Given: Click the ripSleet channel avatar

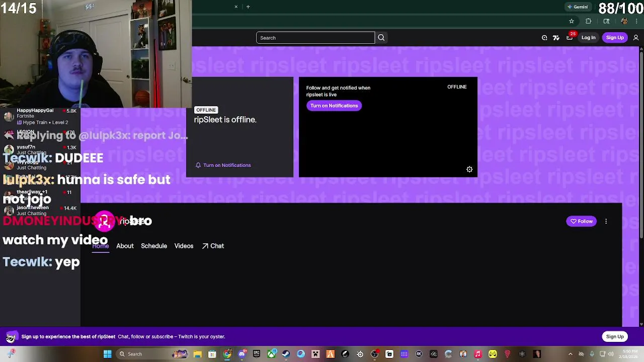Looking at the screenshot, I should 104,221.
